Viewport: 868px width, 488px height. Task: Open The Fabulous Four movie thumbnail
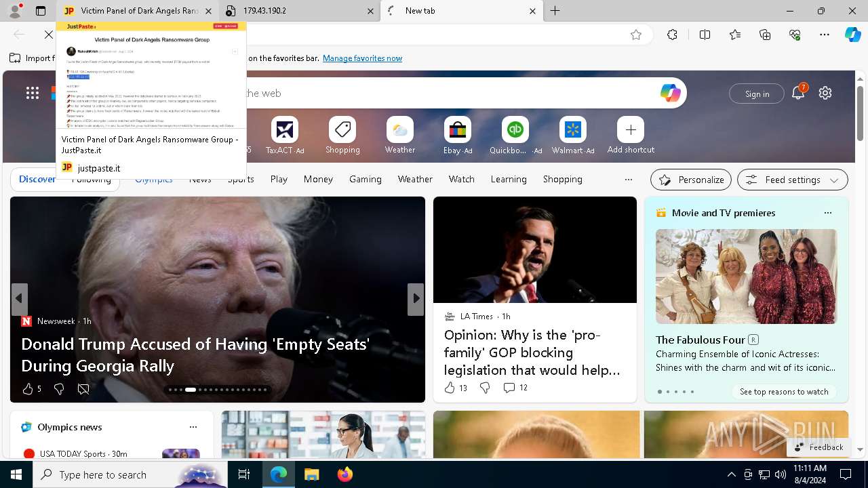coord(746,277)
